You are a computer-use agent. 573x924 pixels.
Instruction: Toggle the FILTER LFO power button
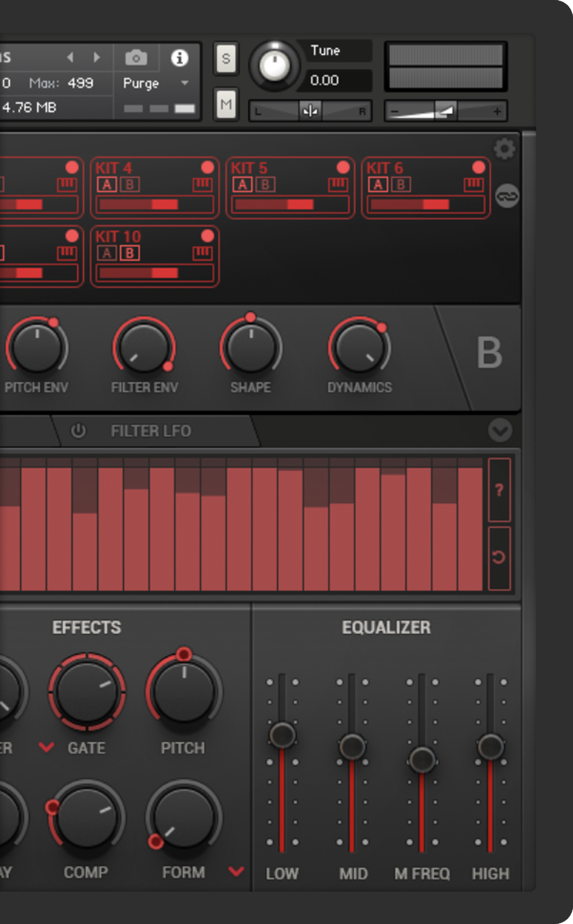(78, 431)
